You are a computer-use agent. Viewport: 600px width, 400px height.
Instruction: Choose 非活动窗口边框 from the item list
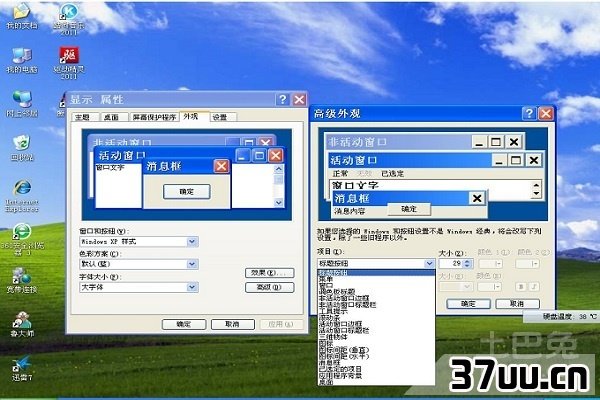coord(377,298)
